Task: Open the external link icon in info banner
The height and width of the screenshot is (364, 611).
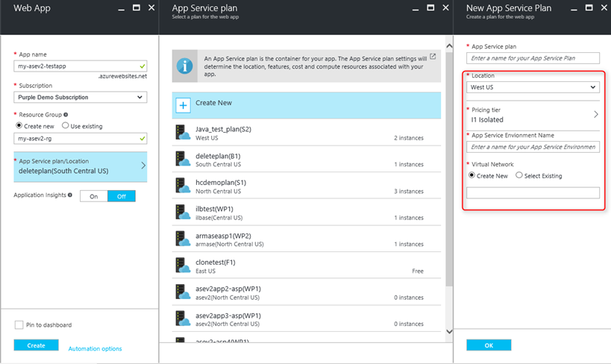Action: pos(433,57)
